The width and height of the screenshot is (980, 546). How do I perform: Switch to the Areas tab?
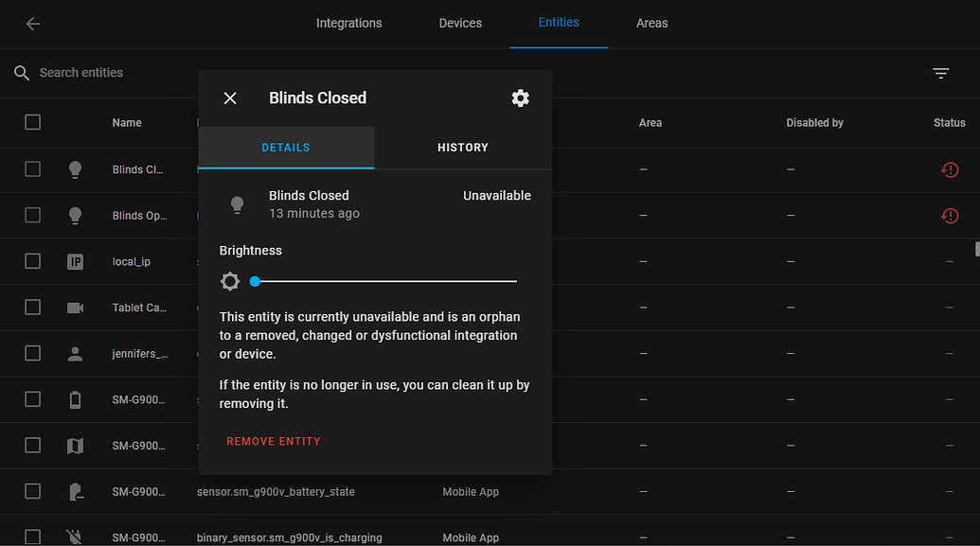click(x=651, y=23)
